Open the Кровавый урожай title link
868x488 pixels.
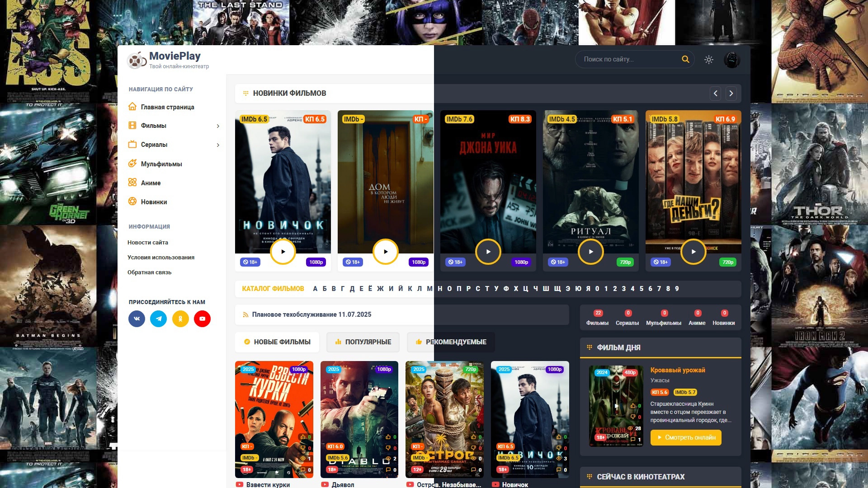(x=678, y=370)
